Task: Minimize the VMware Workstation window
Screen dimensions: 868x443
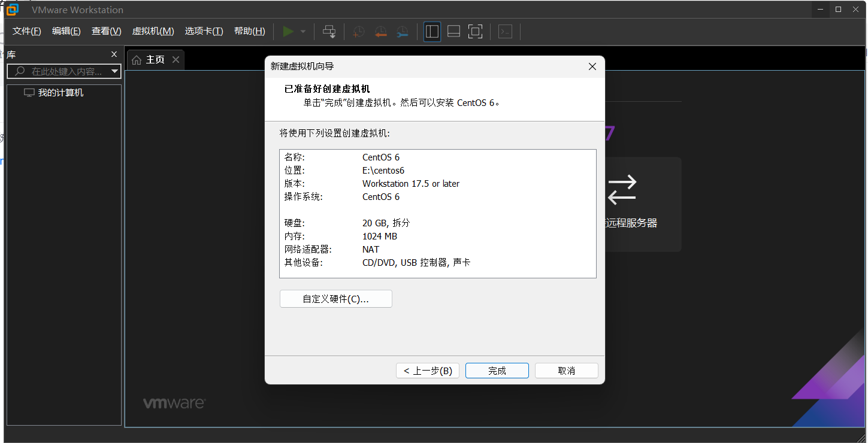Action: pyautogui.click(x=822, y=9)
